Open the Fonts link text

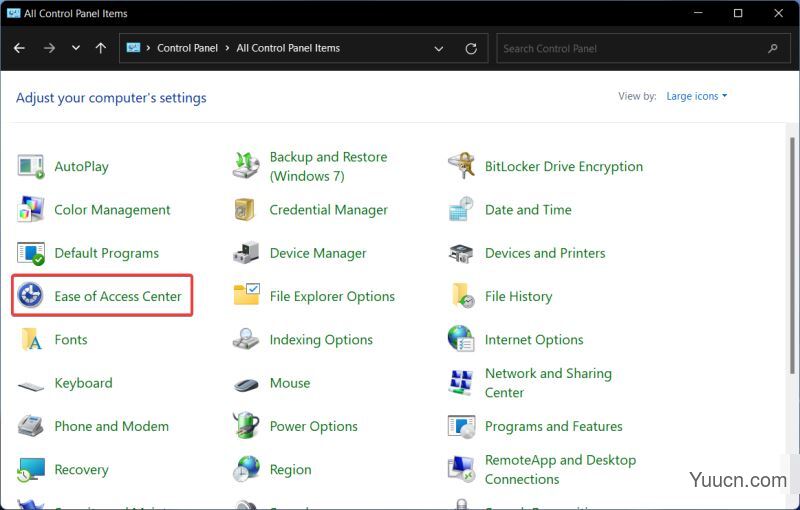[71, 339]
